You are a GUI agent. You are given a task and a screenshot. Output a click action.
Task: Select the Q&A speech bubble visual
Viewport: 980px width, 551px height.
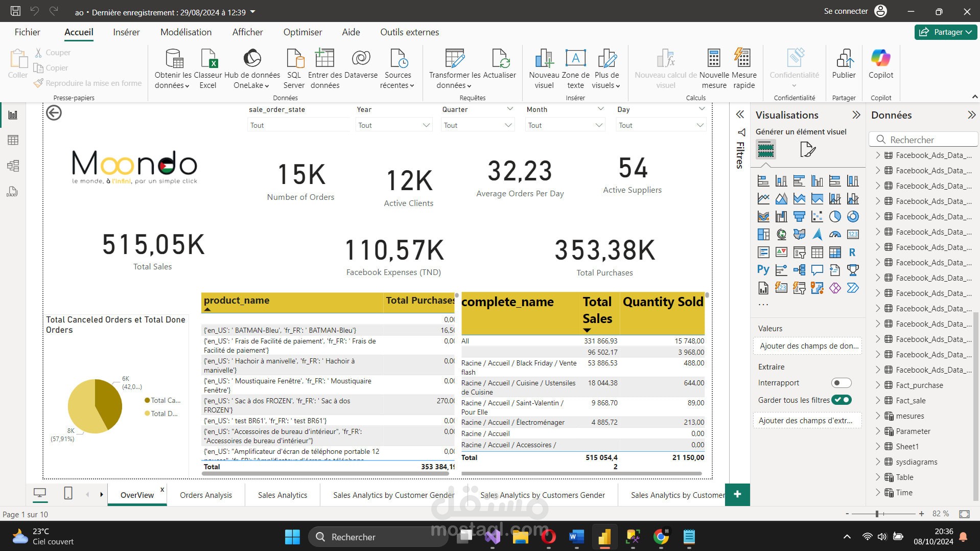pos(817,270)
